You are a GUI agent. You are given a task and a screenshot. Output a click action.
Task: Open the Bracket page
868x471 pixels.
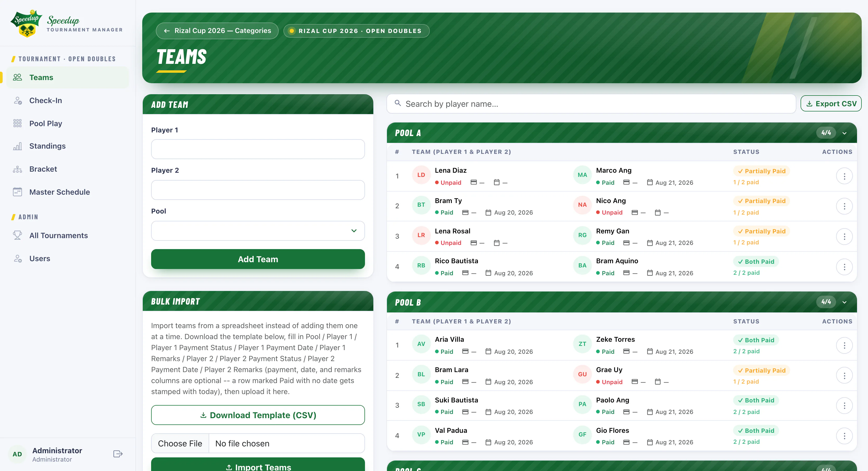[x=67, y=169]
